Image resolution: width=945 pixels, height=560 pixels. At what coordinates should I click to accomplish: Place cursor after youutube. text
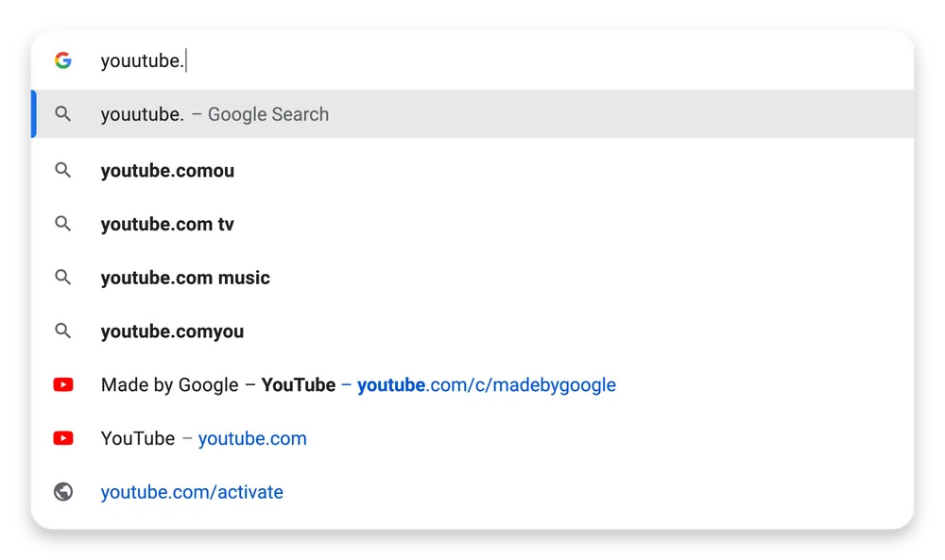[186, 59]
